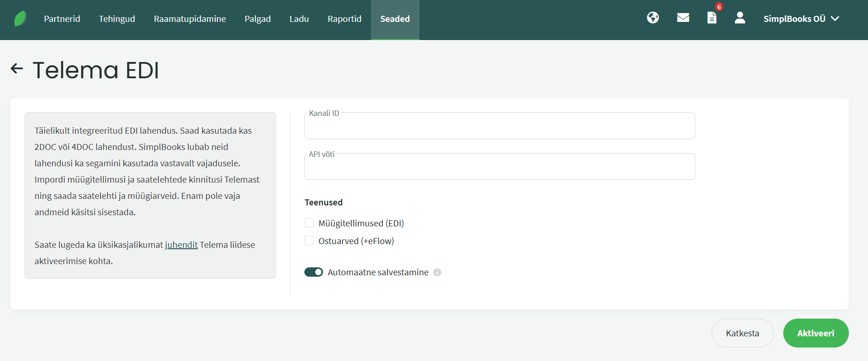This screenshot has height=361, width=868.
Task: Open the document notifications icon with badge
Action: (712, 18)
